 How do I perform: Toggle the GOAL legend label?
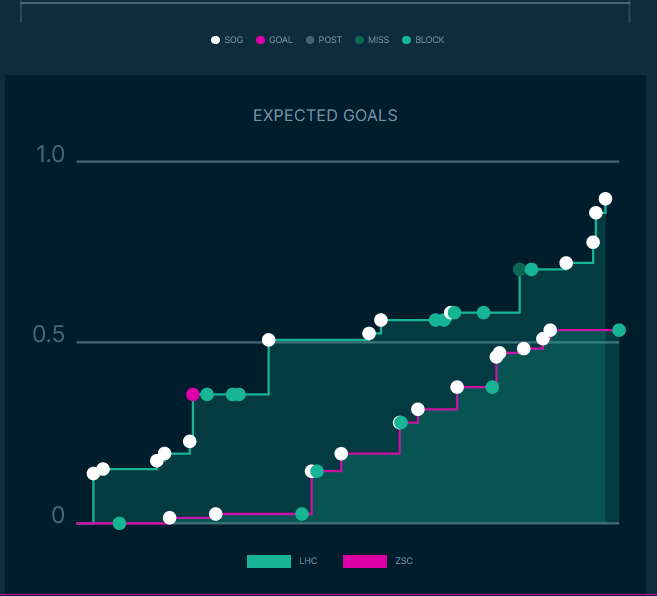point(281,40)
